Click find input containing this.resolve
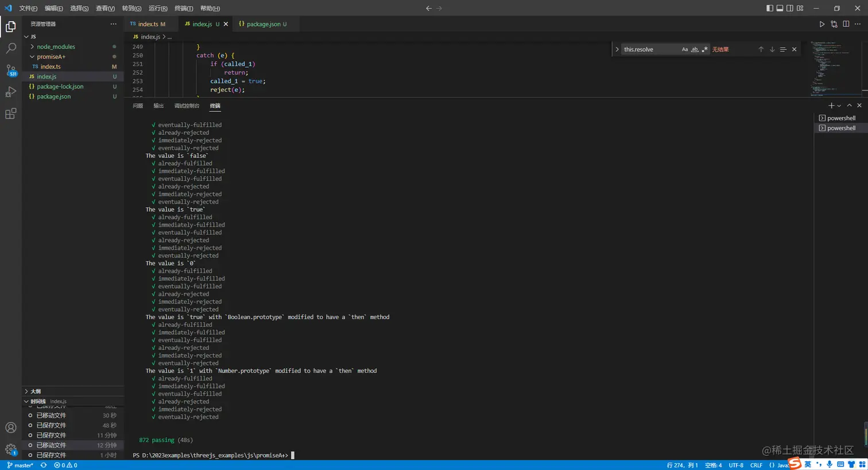The height and width of the screenshot is (470, 868). tap(651, 49)
